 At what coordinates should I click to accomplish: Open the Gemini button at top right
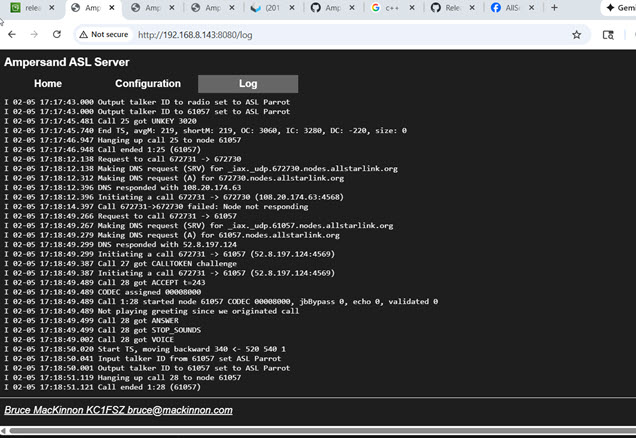621,8
